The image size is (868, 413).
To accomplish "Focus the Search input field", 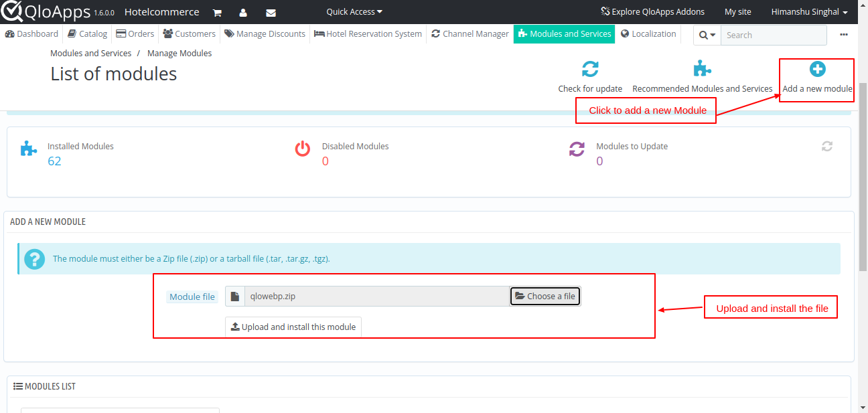I will (x=774, y=35).
